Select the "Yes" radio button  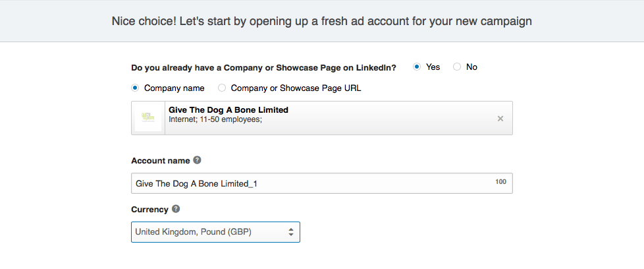pyautogui.click(x=417, y=67)
